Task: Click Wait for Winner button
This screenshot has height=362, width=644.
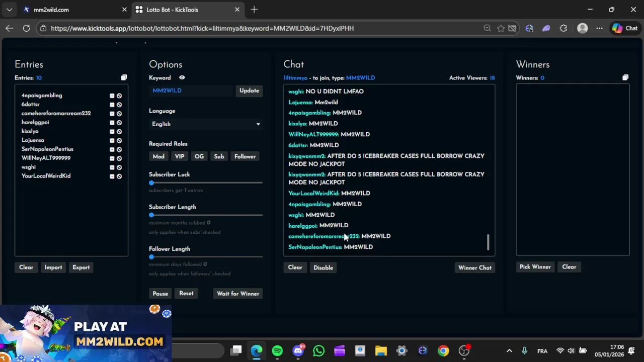Action: pyautogui.click(x=238, y=294)
